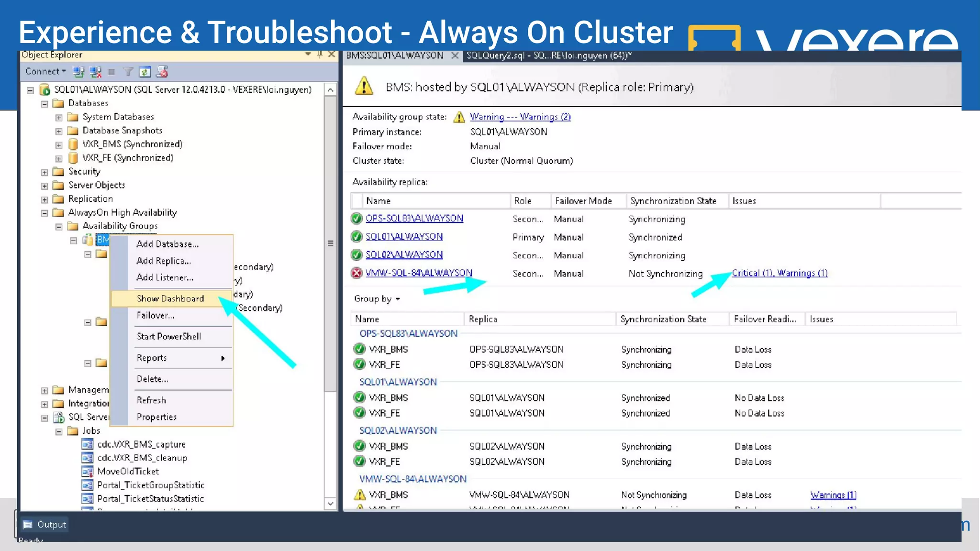
Task: Click warning icon beside VMW-SQL-84 VXR_BMS
Action: tap(359, 495)
